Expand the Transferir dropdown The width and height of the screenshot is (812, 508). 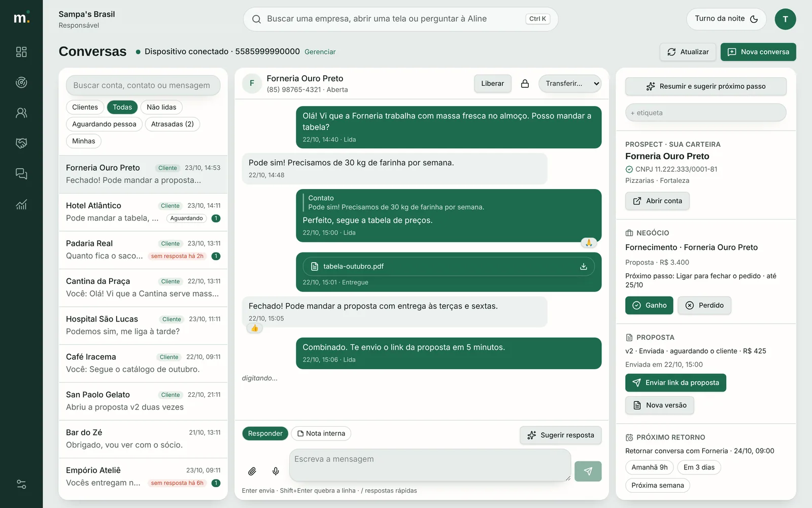[570, 84]
